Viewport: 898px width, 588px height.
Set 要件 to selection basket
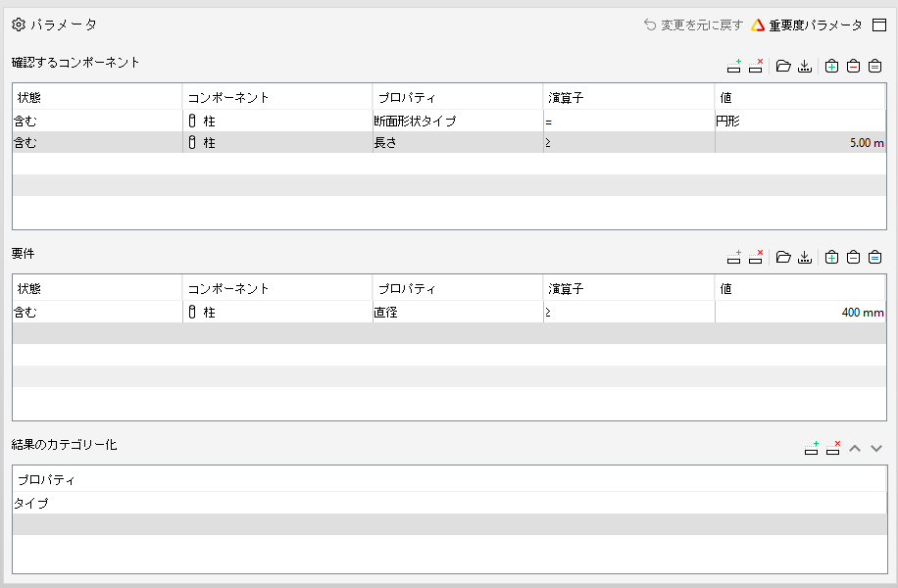pyautogui.click(x=874, y=257)
